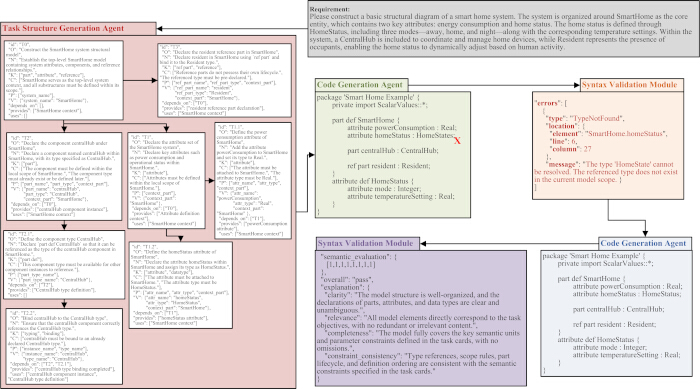Image resolution: width=700 pixels, height=389 pixels.
Task: Click "ref part resident : Resident;" in blue box
Action: coord(614,324)
